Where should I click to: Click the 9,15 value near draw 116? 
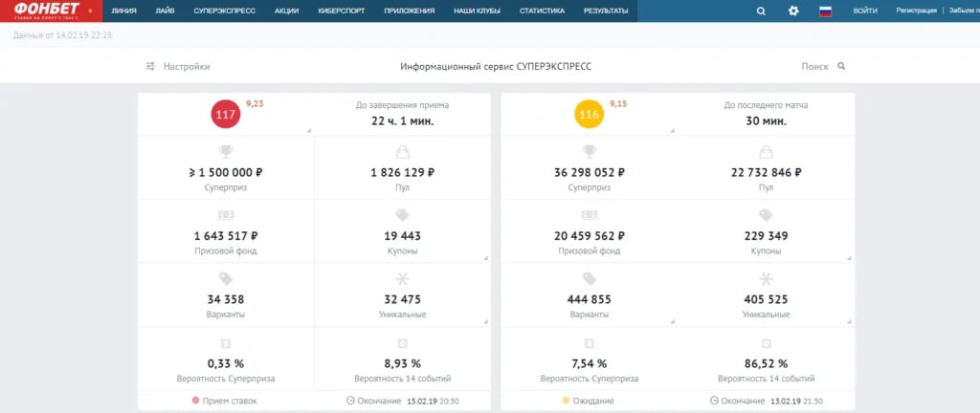click(617, 103)
